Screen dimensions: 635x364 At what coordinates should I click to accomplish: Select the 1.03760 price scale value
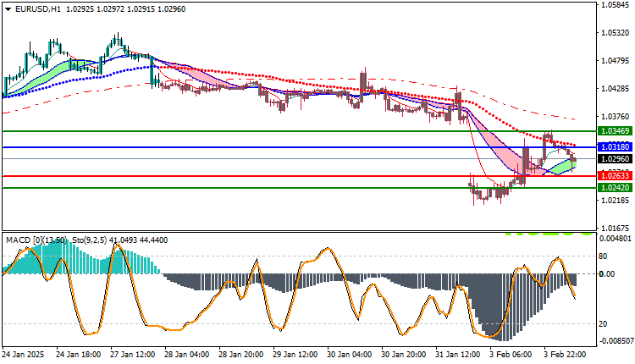tap(616, 116)
